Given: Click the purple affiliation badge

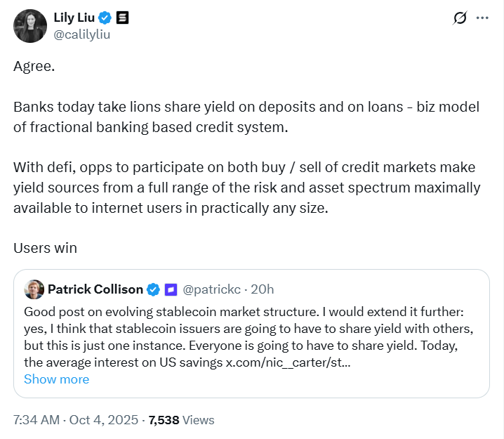Looking at the screenshot, I should coord(171,289).
